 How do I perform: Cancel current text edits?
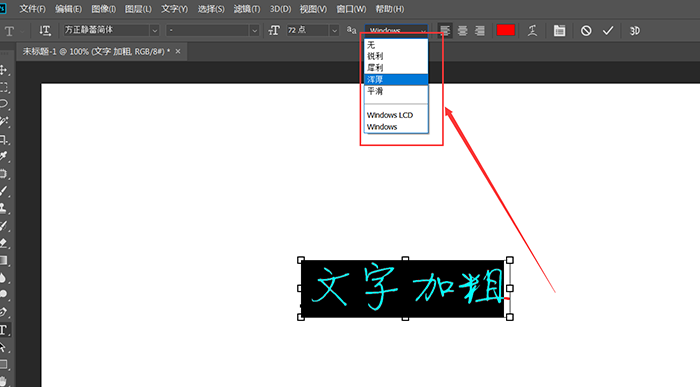586,30
